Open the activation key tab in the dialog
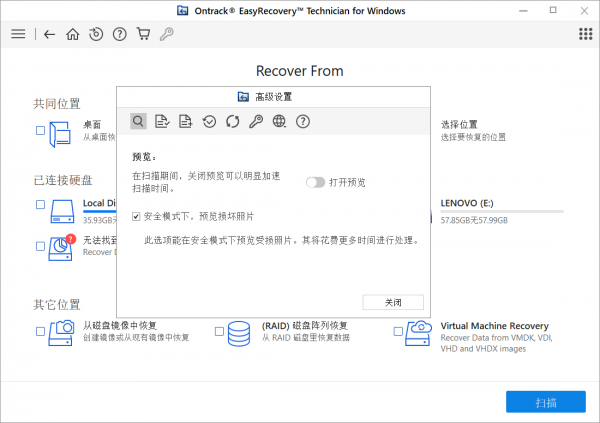The image size is (600, 423). click(x=256, y=121)
